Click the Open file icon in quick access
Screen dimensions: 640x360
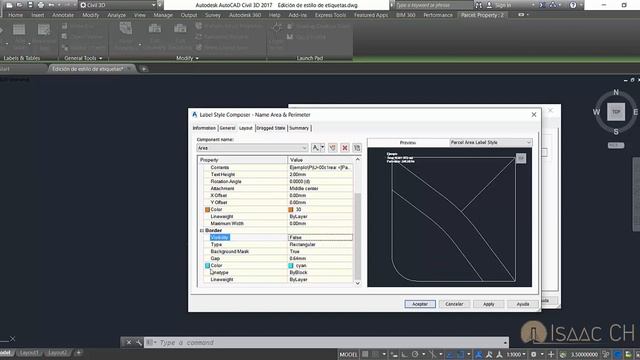coord(19,5)
